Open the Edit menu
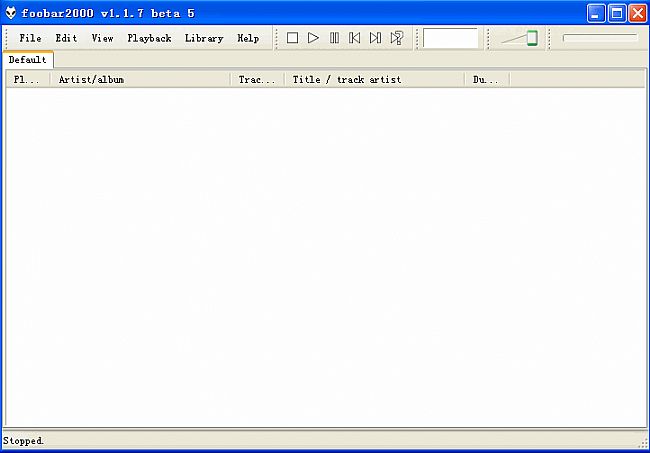650x453 pixels. (66, 38)
